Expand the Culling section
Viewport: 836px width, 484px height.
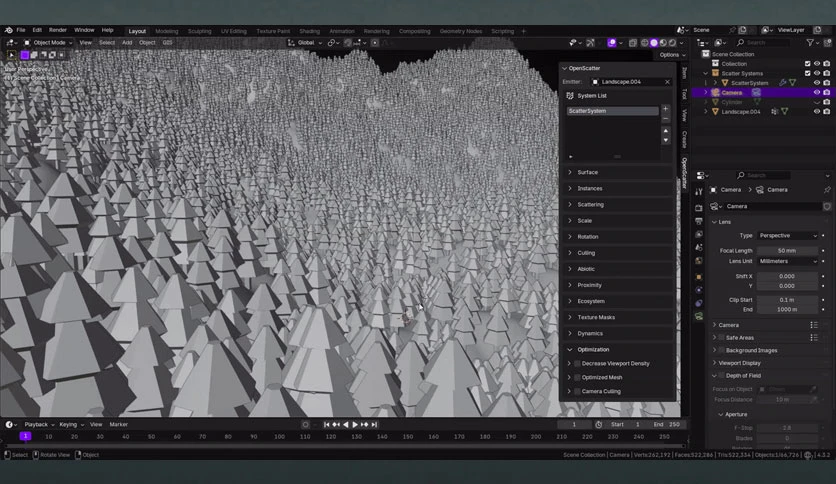(618, 253)
